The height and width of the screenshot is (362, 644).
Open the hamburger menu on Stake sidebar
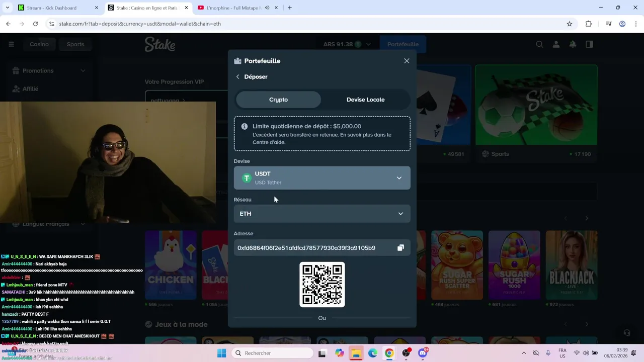tap(11, 44)
